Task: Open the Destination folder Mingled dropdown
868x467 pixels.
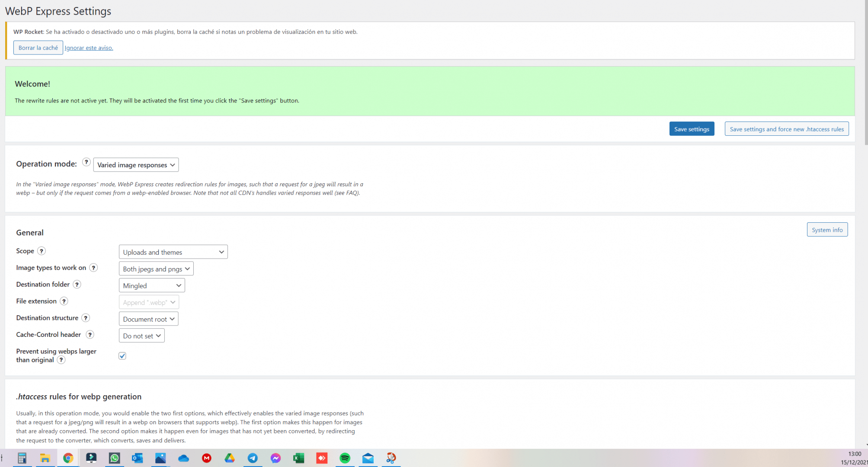Action: (152, 285)
